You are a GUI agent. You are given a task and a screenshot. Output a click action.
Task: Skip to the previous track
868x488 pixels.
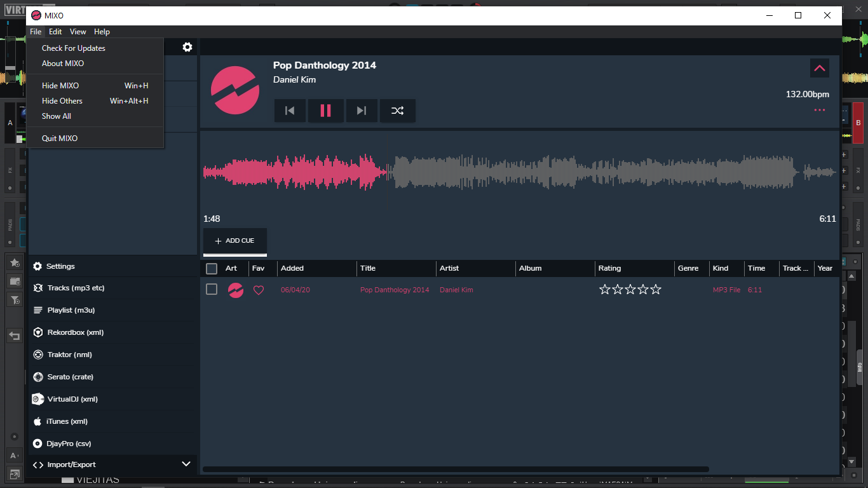[x=290, y=111]
